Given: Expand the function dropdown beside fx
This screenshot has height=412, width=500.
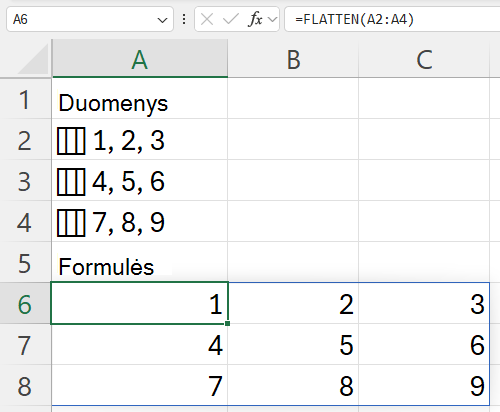Looking at the screenshot, I should [x=273, y=20].
